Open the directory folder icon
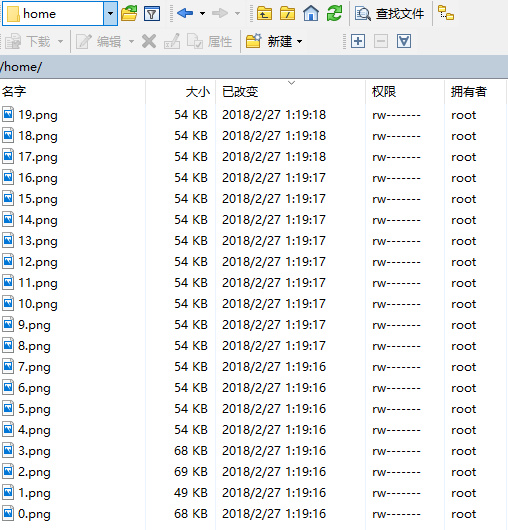508x530 pixels. 129,14
